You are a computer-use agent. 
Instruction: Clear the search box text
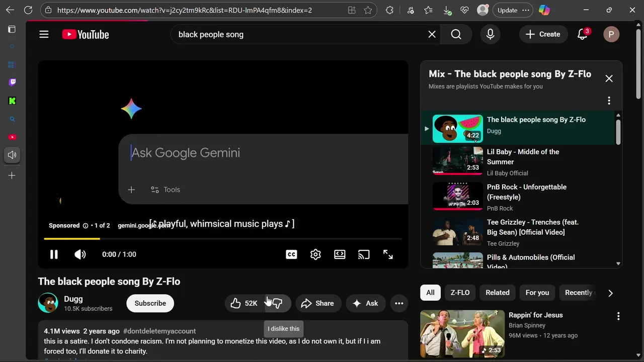tap(432, 34)
